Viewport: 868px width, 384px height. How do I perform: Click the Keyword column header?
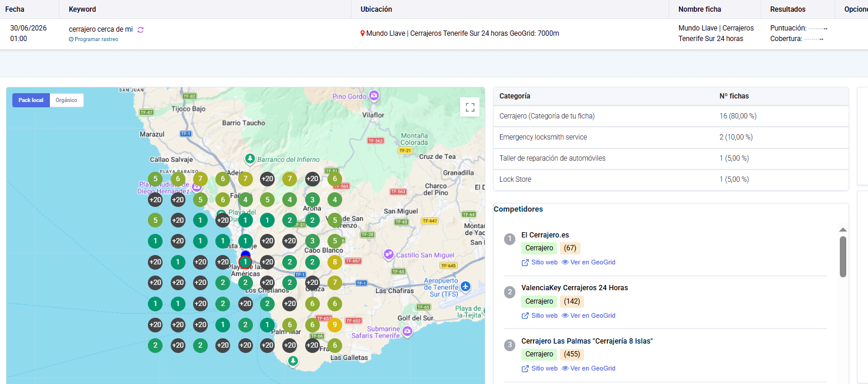point(82,9)
